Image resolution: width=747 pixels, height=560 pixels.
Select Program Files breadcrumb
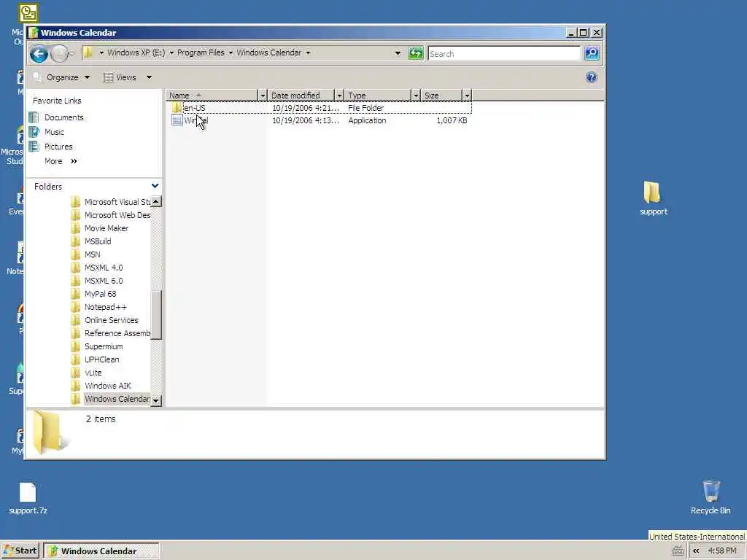pos(201,52)
